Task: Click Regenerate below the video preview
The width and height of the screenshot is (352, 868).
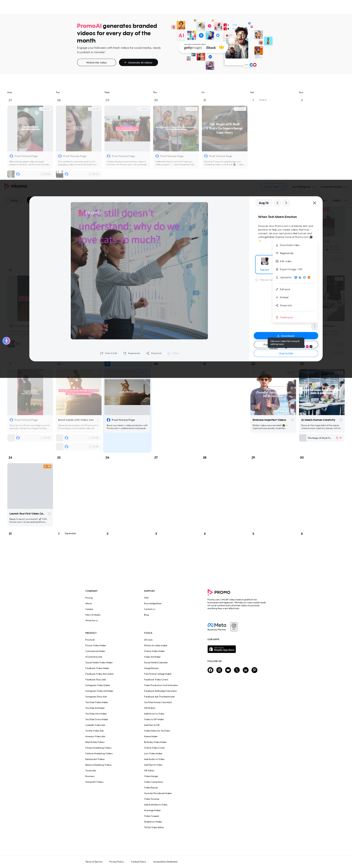Action: coord(132,353)
